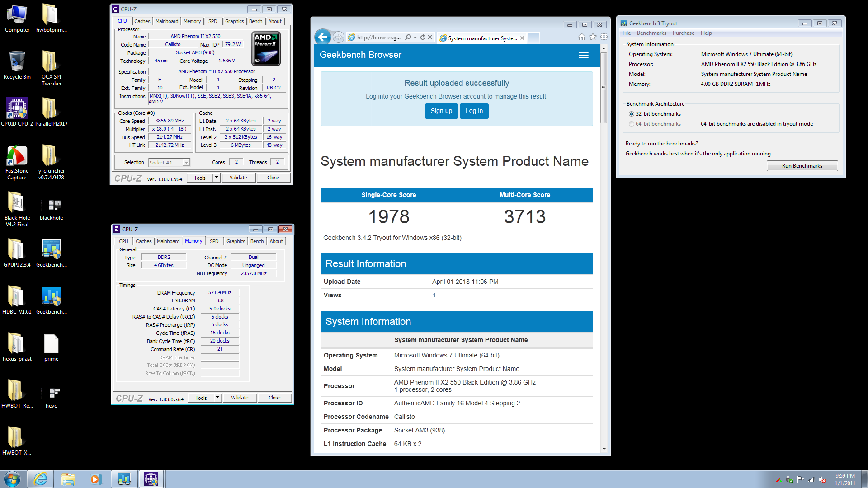Click the browser refresh icon
This screenshot has width=868, height=488.
pyautogui.click(x=423, y=38)
